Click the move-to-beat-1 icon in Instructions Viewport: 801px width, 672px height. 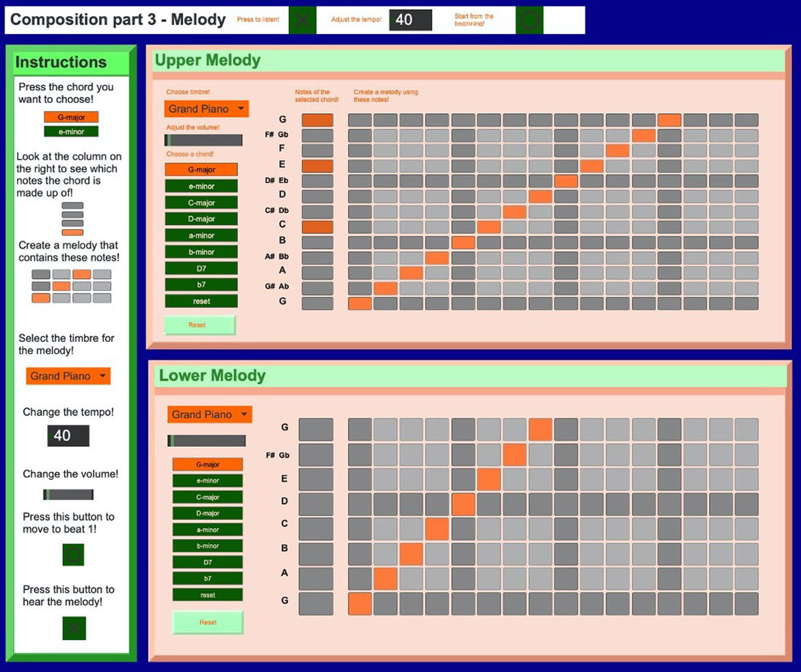coord(74,555)
